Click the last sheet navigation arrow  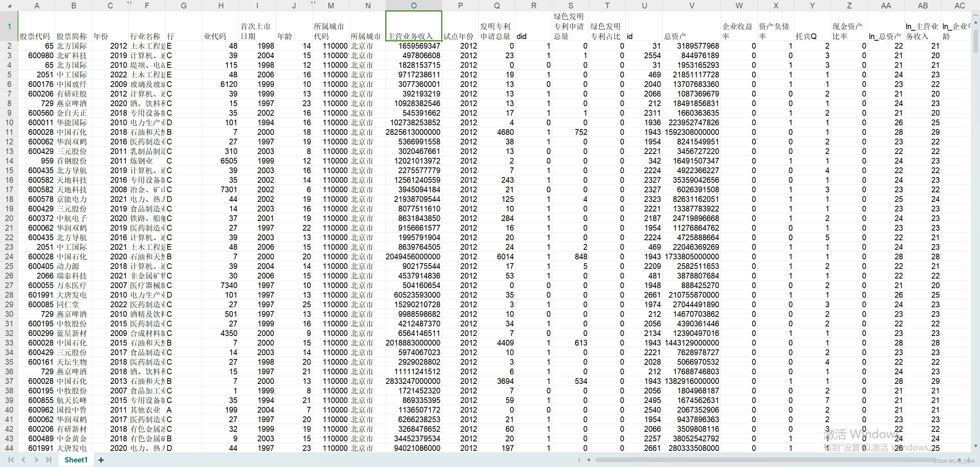coord(49,460)
